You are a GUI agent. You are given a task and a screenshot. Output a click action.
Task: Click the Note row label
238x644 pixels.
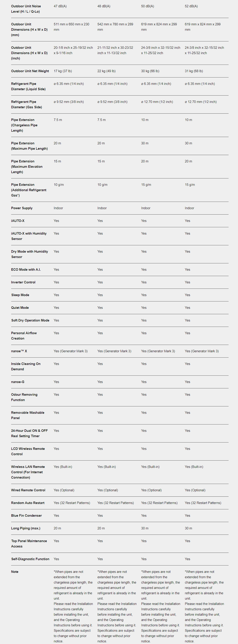pyautogui.click(x=15, y=572)
